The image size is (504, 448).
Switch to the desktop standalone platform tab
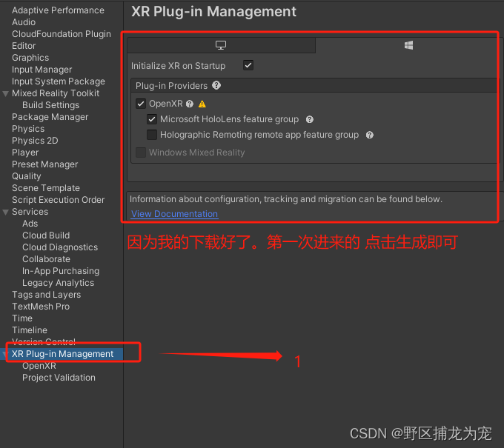point(221,45)
